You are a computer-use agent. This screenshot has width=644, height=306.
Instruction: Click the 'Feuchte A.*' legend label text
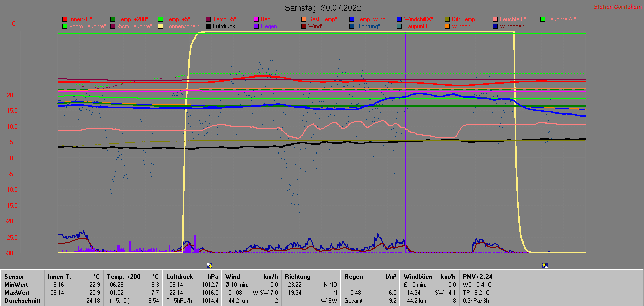pyautogui.click(x=561, y=19)
